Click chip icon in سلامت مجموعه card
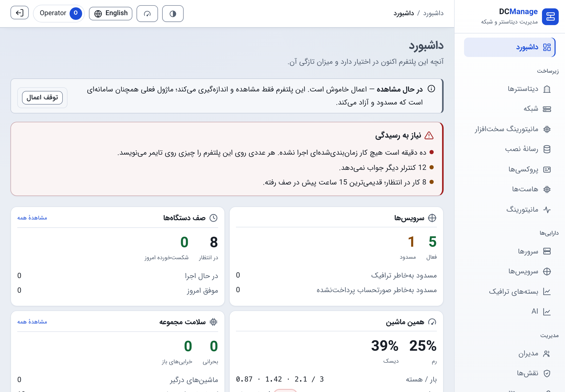This screenshot has width=565, height=392. click(x=214, y=322)
